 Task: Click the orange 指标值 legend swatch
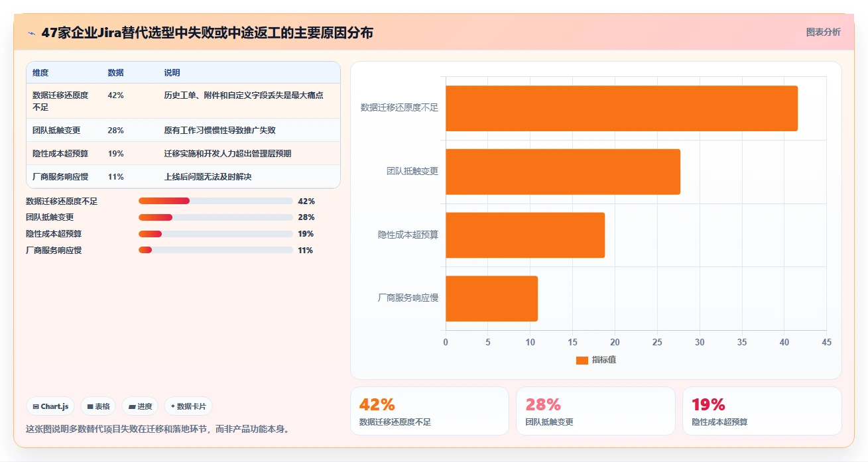[582, 360]
